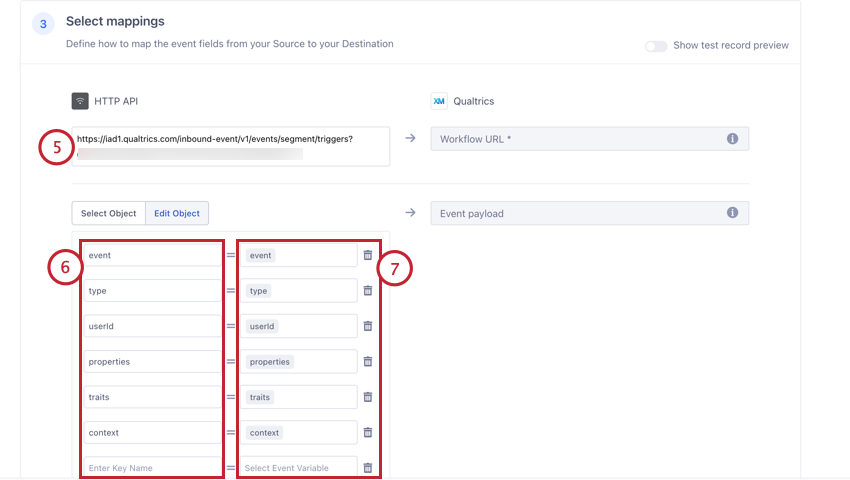Click the traits key name field

[x=151, y=397]
